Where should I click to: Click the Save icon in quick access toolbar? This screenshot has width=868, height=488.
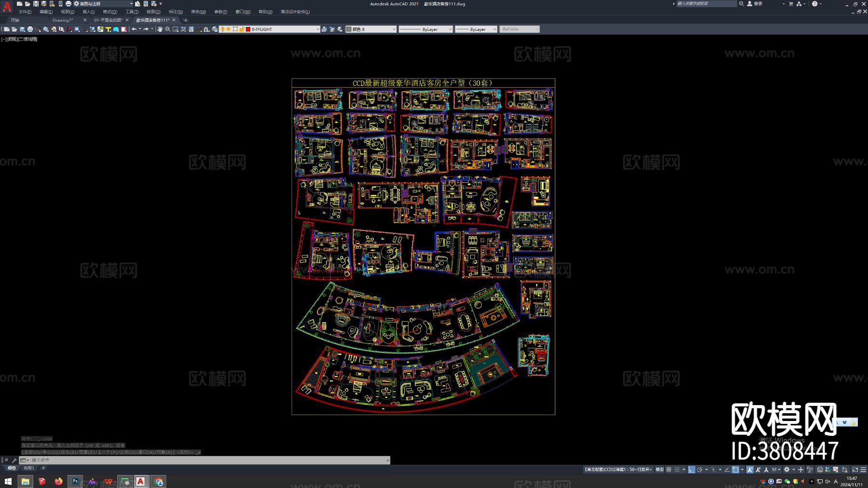[36, 4]
